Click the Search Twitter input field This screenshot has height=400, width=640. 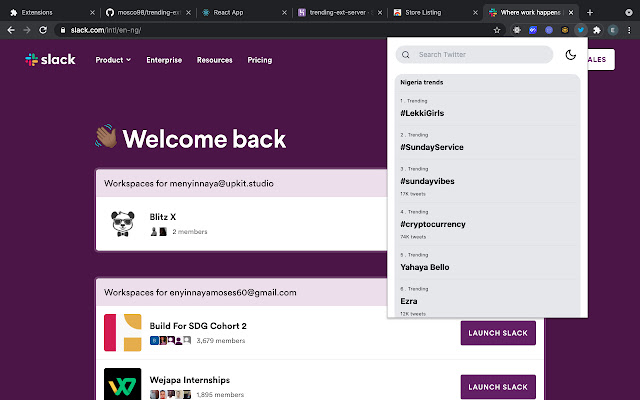point(474,55)
